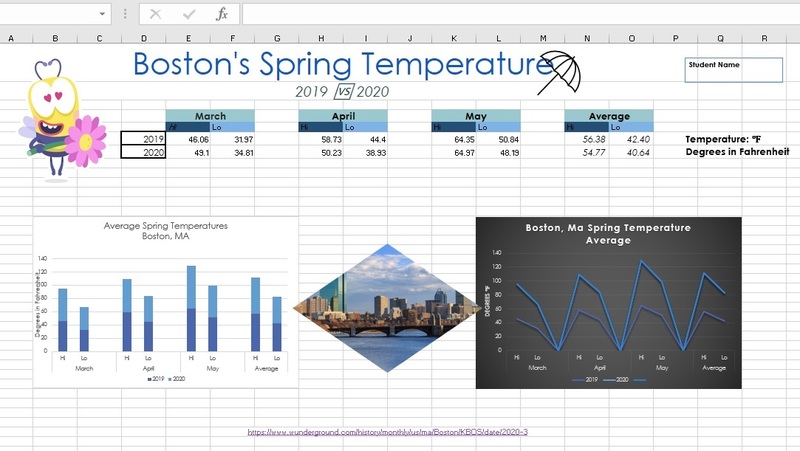800x451 pixels.
Task: Click the formula bar resize dots handle
Action: point(124,14)
